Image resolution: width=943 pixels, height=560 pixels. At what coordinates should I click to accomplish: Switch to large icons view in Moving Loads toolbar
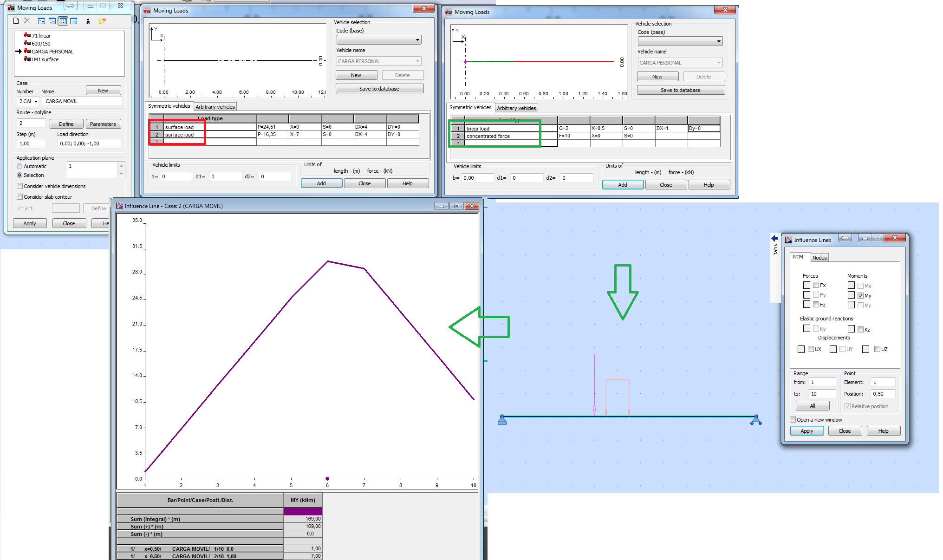click(41, 21)
